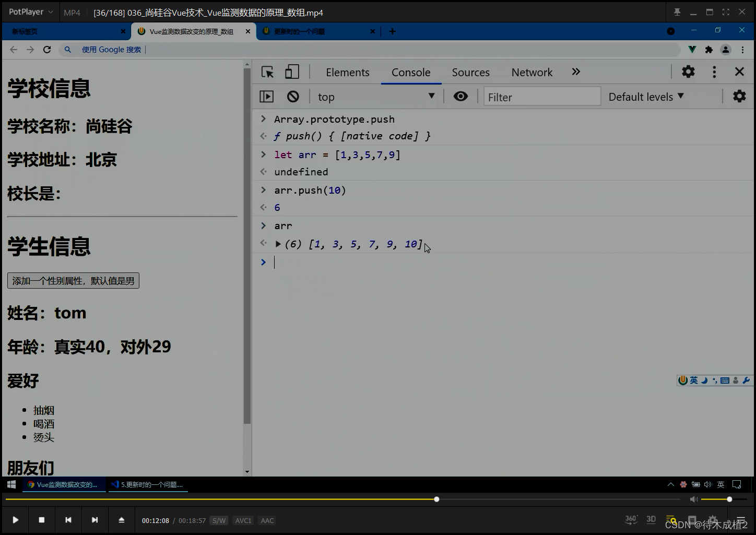Open a new browser tab with plus
Screen dimensions: 756x535
393,31
